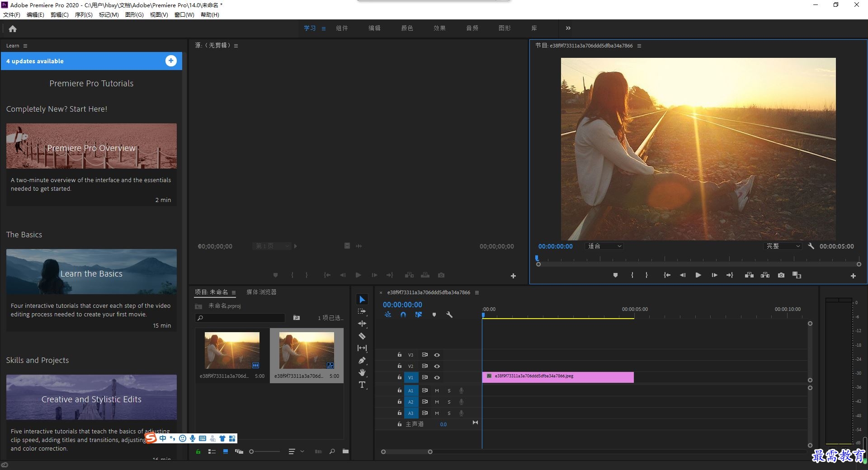Go to In point in Program monitor
The width and height of the screenshot is (868, 470).
tap(667, 275)
